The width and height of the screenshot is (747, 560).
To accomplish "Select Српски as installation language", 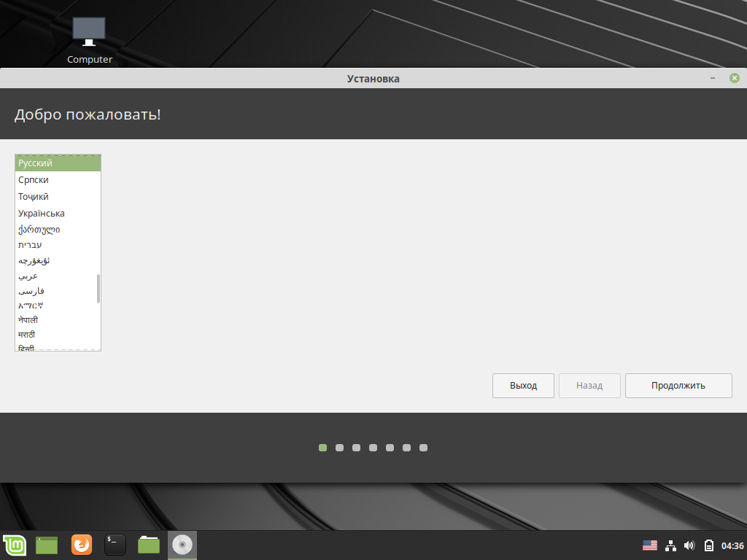I will pos(34,179).
